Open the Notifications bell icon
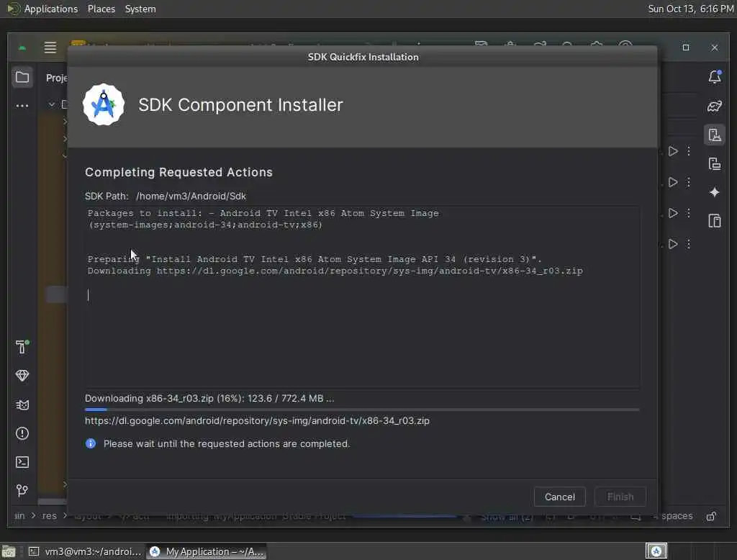The width and height of the screenshot is (737, 560). coord(715,77)
